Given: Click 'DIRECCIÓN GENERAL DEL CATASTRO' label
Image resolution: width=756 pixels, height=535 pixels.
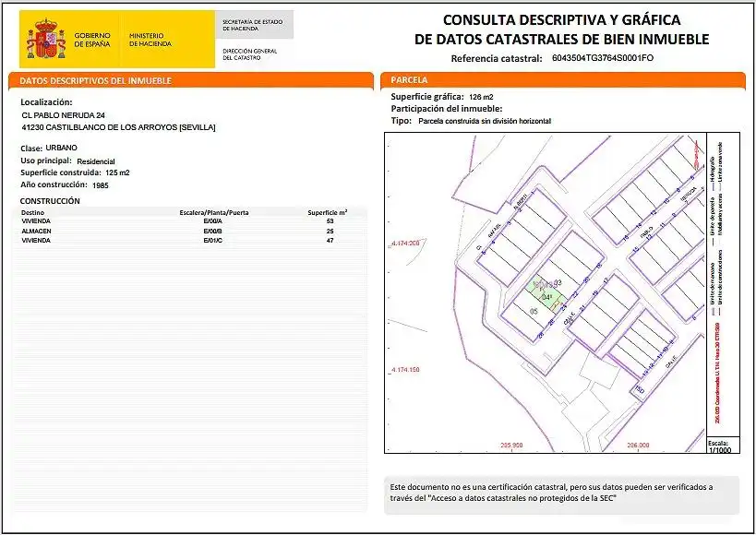Looking at the screenshot, I should coord(249,54).
